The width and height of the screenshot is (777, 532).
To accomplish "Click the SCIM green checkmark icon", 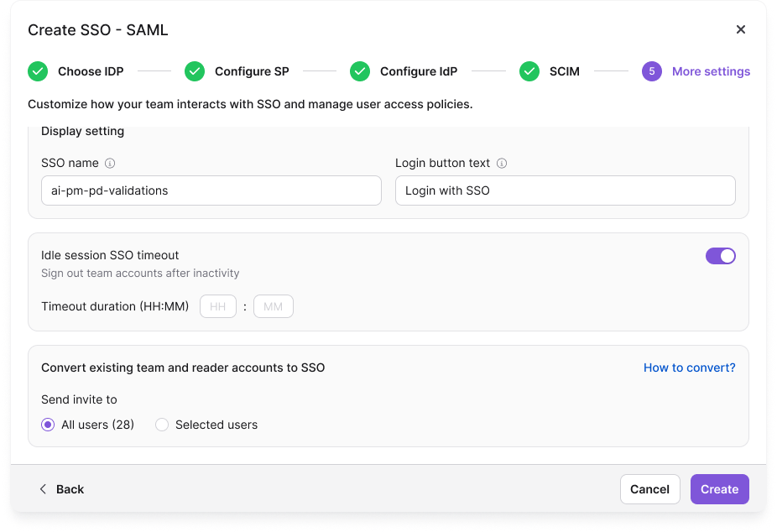I will point(529,71).
